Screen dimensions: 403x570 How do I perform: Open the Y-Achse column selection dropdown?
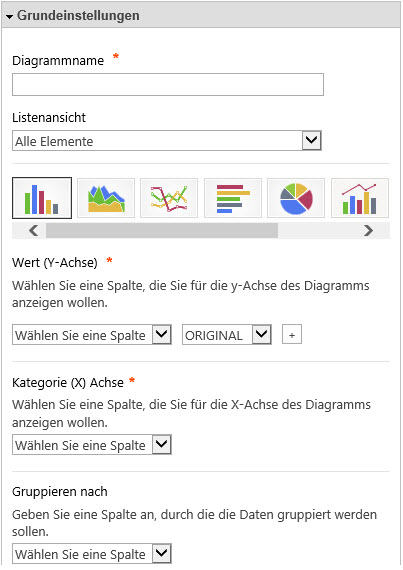92,335
